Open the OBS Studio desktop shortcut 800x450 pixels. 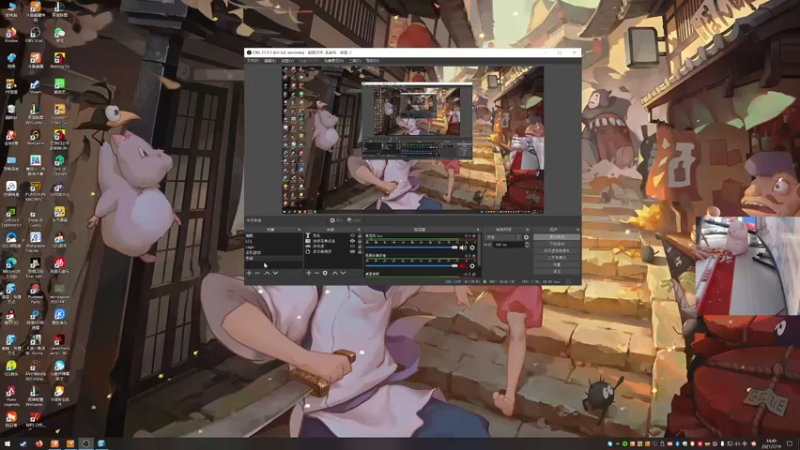point(35,34)
